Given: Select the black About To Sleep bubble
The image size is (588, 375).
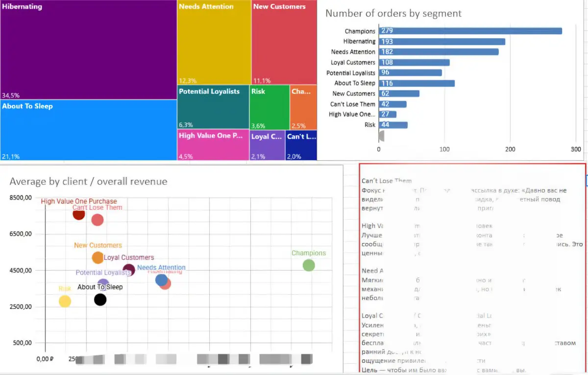Looking at the screenshot, I should click(100, 299).
